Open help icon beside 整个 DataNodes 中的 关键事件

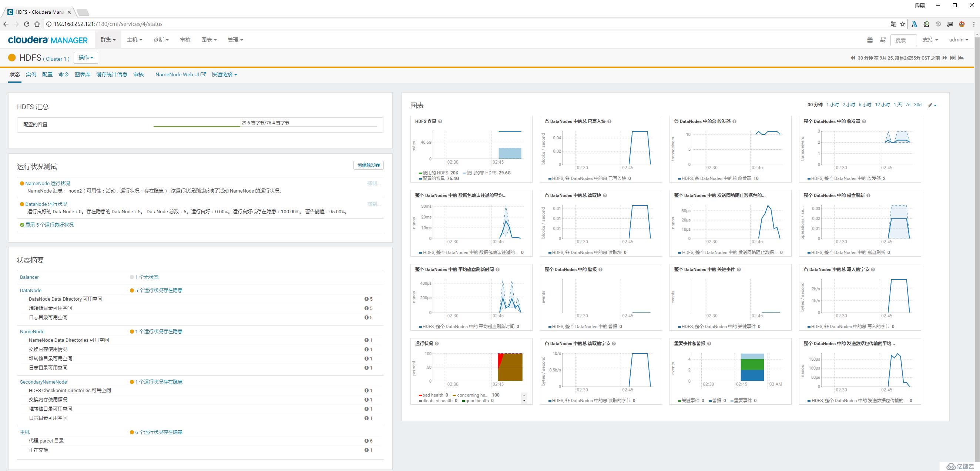(x=739, y=270)
